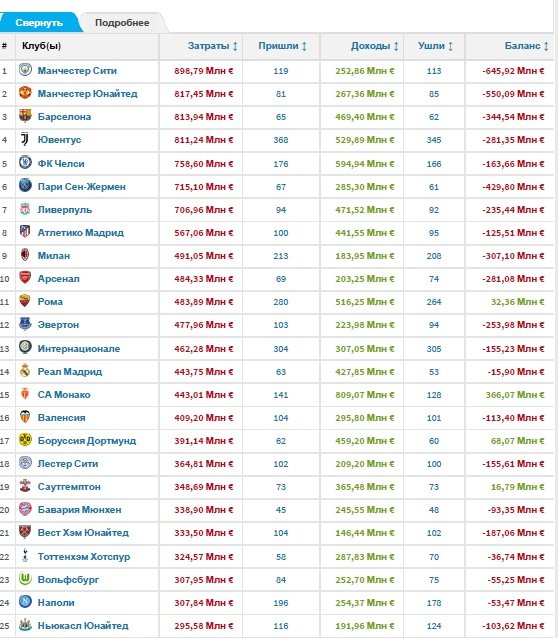
Task: Click the Liverpool club crest icon
Action: 25,209
